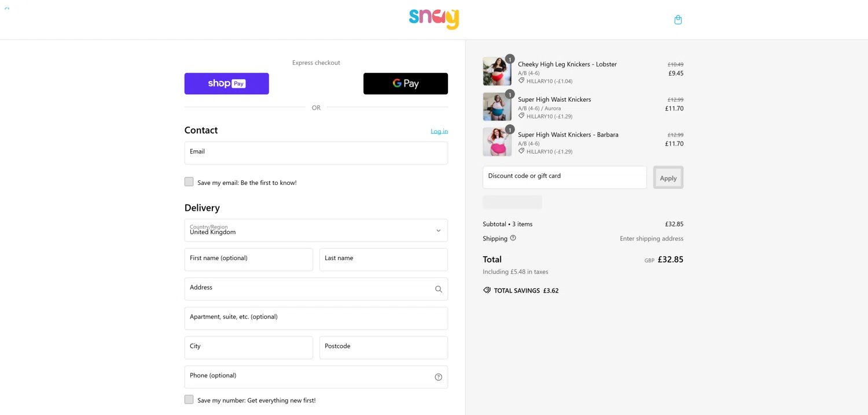Click the quantity badge on Barbara knickers
Screen dimensions: 868x415
point(510,129)
